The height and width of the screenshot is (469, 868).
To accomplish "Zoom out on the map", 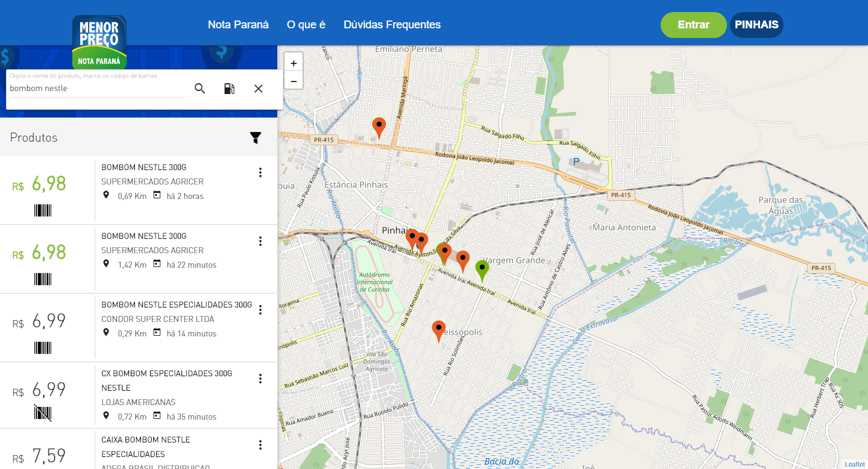I will click(x=294, y=80).
